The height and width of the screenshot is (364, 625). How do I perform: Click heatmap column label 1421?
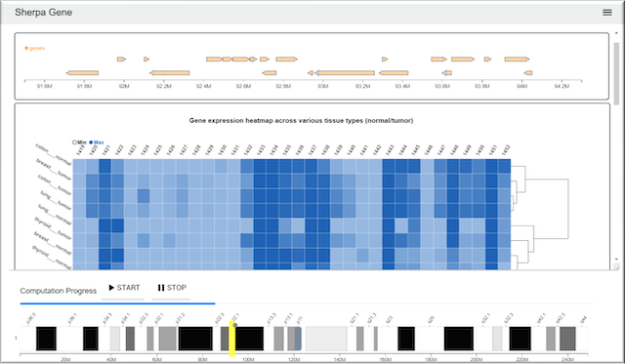tap(106, 149)
